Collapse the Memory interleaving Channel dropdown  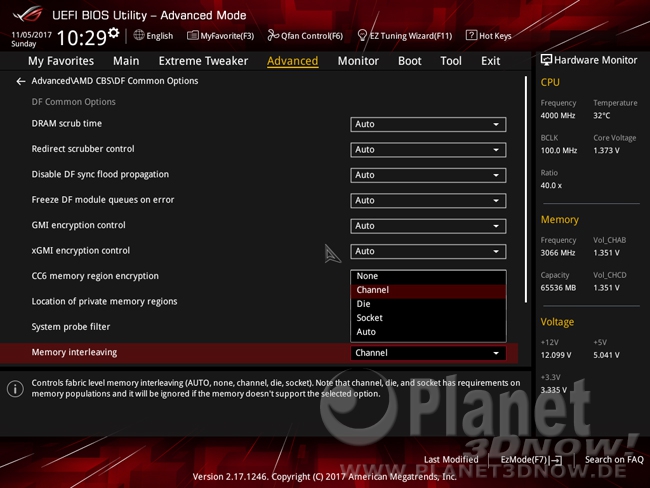[428, 353]
